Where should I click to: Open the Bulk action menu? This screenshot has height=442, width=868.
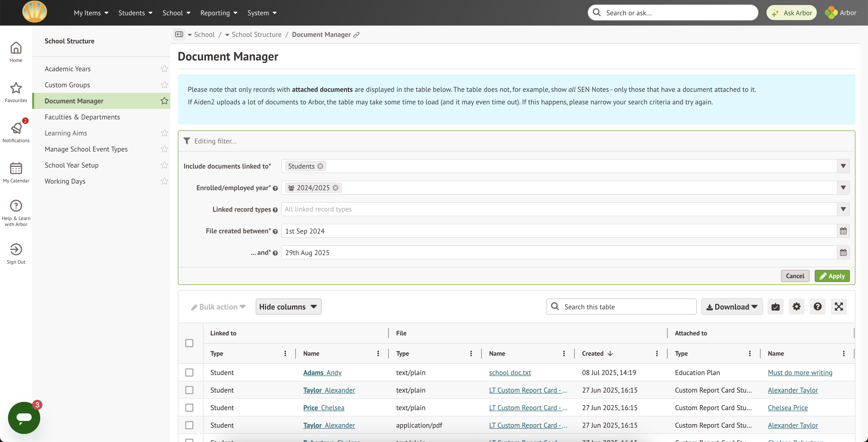(218, 307)
